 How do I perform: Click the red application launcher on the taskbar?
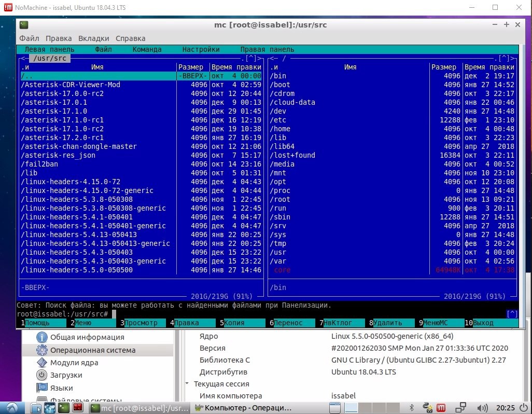pos(78,408)
